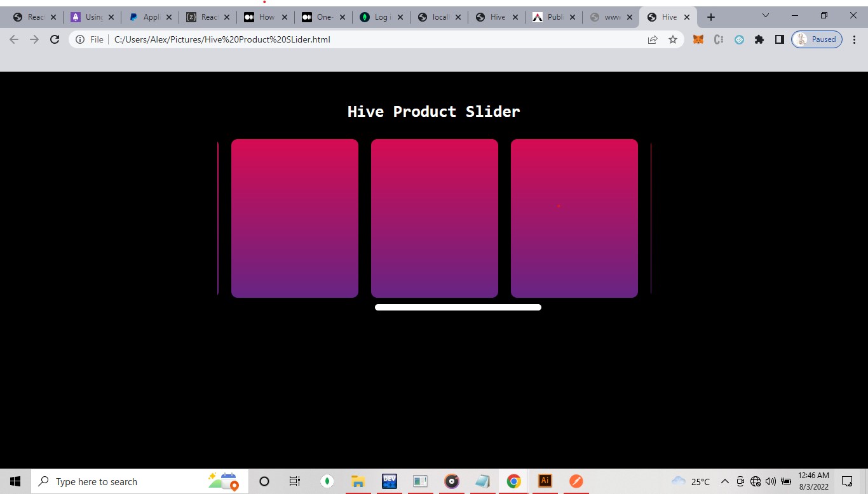Open the date and time flyout
868x494 pixels.
coord(813,481)
